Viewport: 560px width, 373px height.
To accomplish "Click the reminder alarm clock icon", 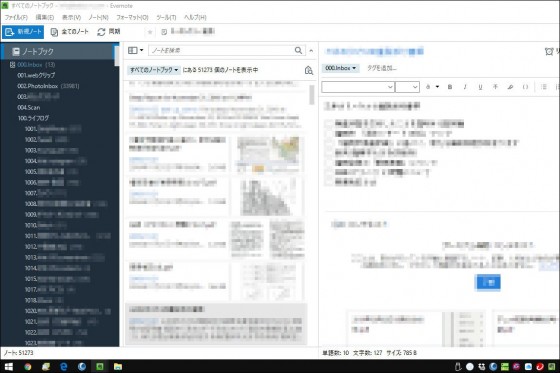I will 549,51.
